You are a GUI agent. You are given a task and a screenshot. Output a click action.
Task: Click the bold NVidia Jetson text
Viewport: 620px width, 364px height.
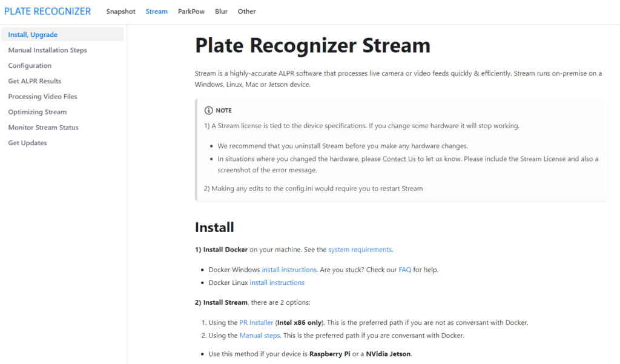[x=388, y=354]
